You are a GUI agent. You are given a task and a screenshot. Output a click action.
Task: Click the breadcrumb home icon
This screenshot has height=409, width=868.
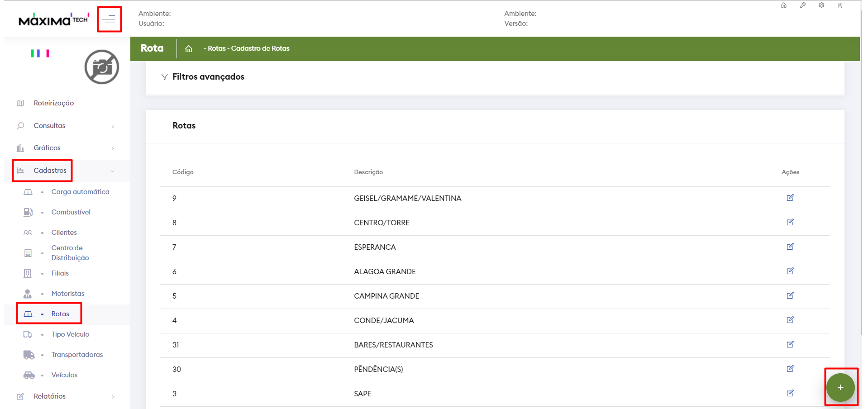coord(189,49)
